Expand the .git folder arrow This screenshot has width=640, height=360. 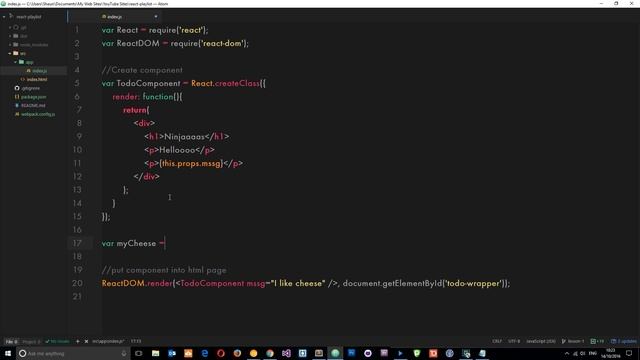(10, 27)
